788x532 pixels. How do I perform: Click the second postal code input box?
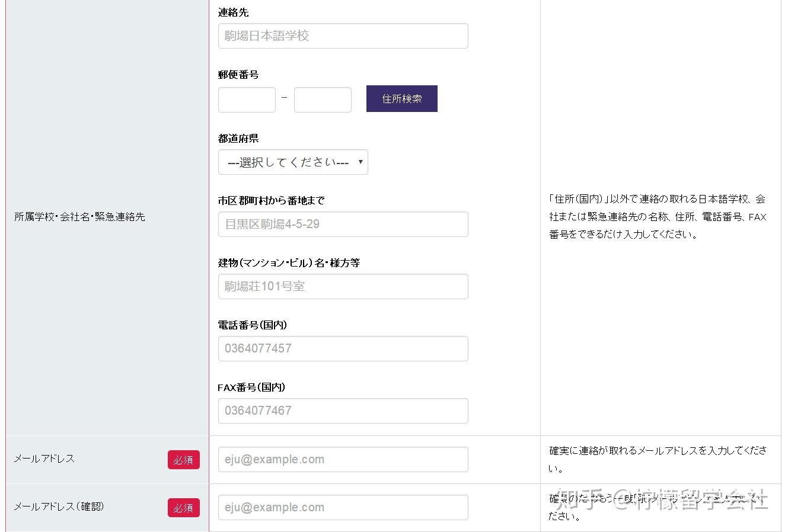point(323,100)
